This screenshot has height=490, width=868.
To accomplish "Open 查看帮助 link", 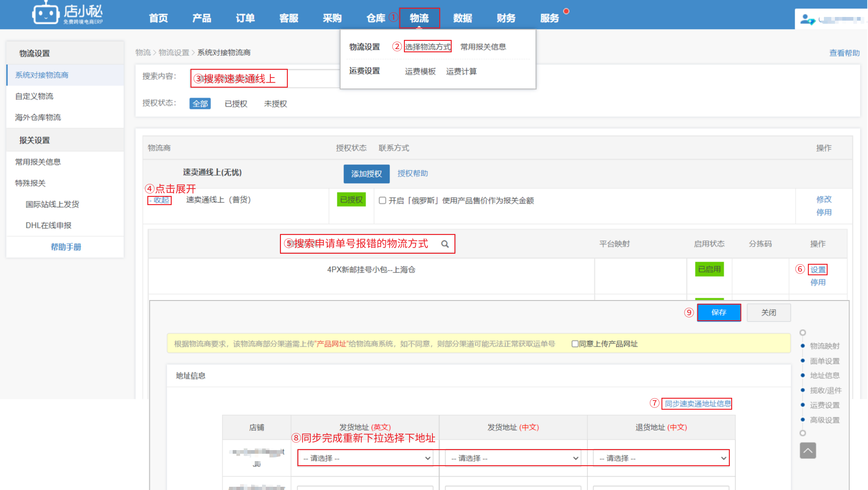I will (x=844, y=53).
